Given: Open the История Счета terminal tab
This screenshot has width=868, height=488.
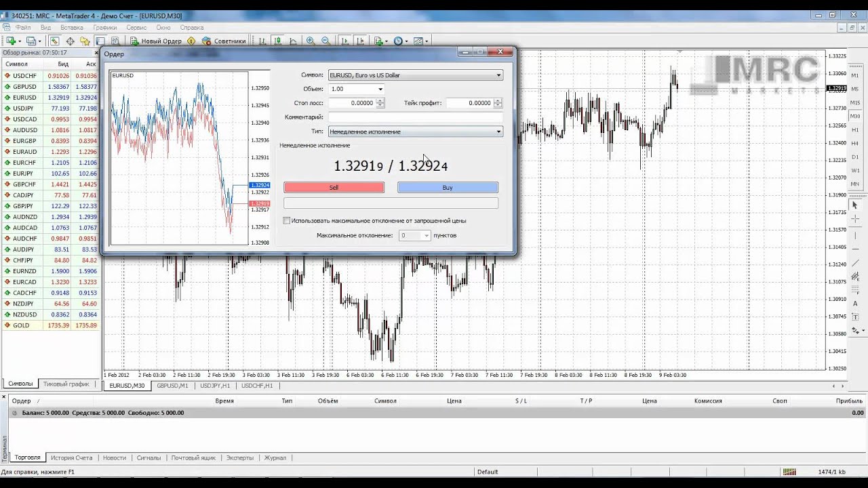Looking at the screenshot, I should click(71, 458).
